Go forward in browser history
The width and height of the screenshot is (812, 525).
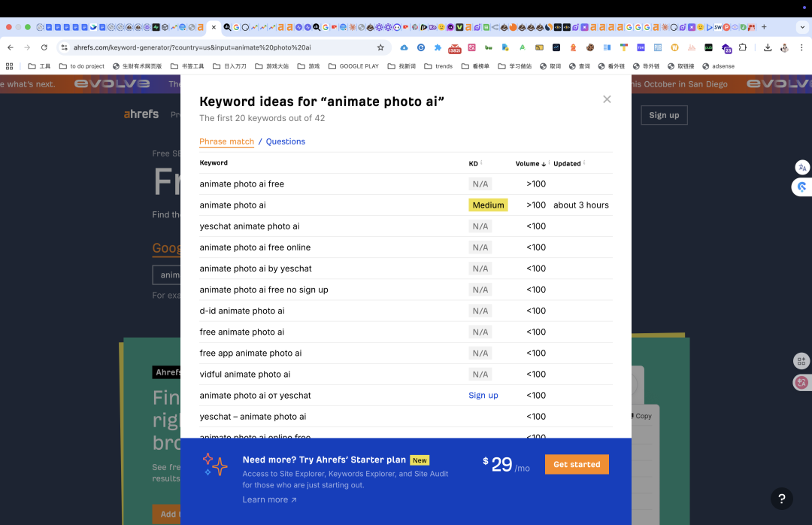tap(27, 47)
